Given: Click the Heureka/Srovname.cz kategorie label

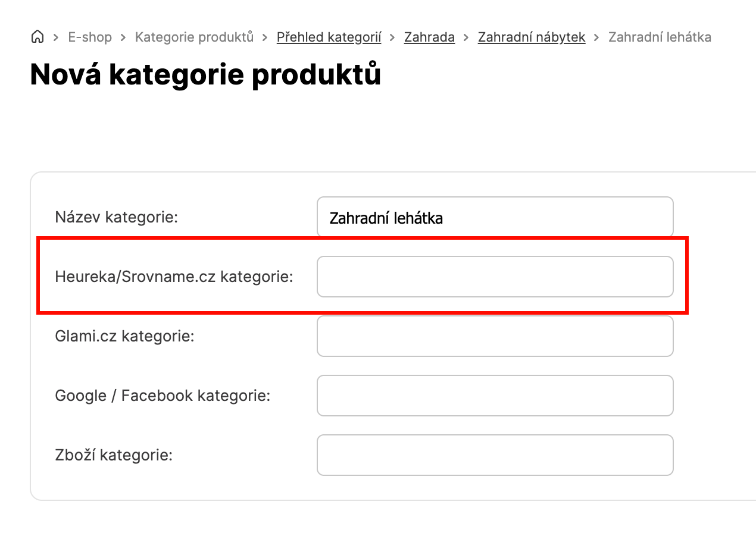Looking at the screenshot, I should point(174,277).
